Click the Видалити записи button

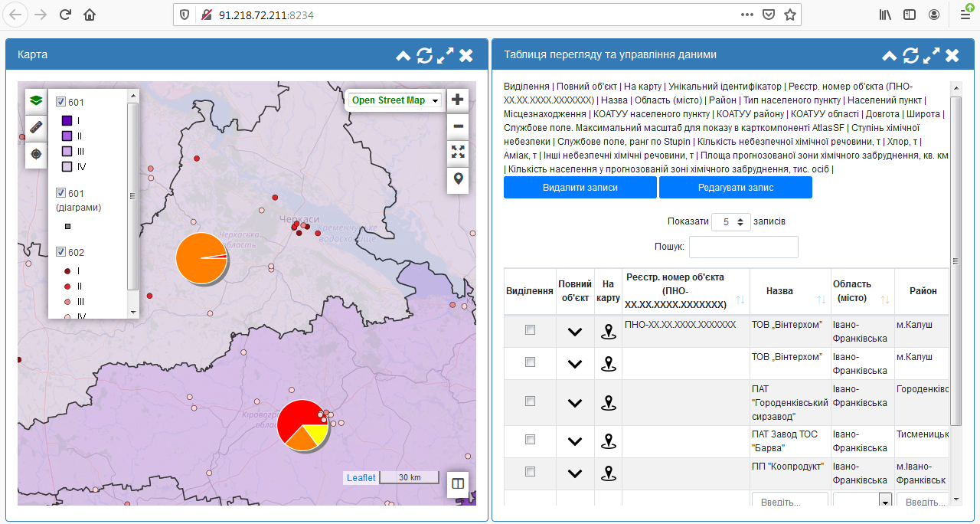click(x=580, y=188)
